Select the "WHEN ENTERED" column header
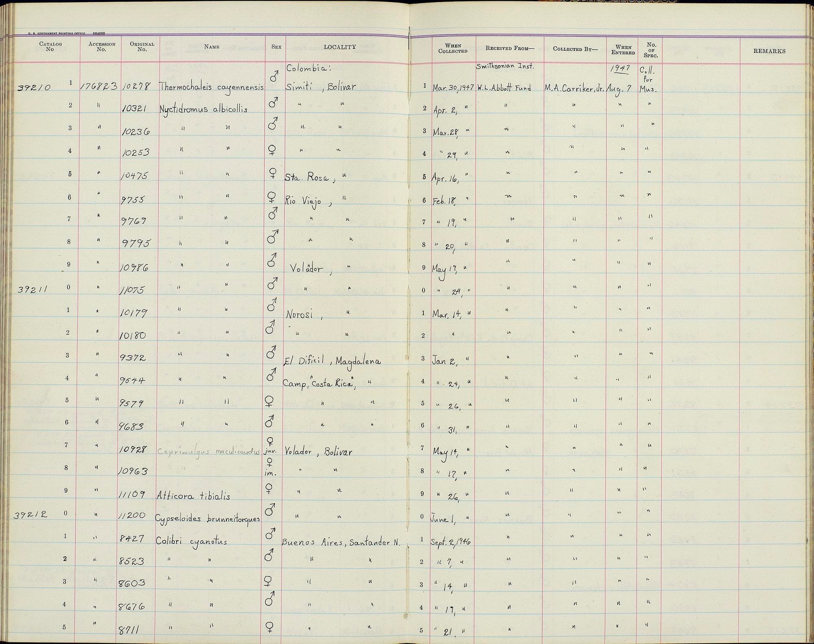The width and height of the screenshot is (814, 644). coord(623,50)
